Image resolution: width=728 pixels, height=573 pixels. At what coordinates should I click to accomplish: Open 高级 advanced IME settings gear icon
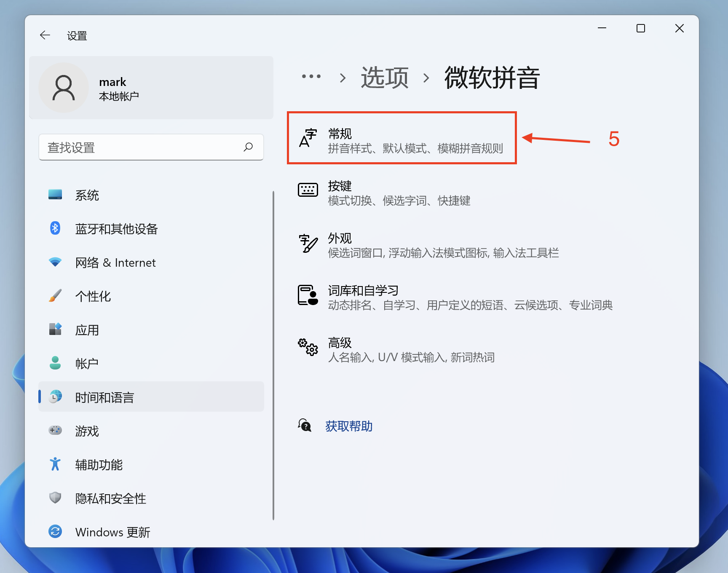click(308, 348)
